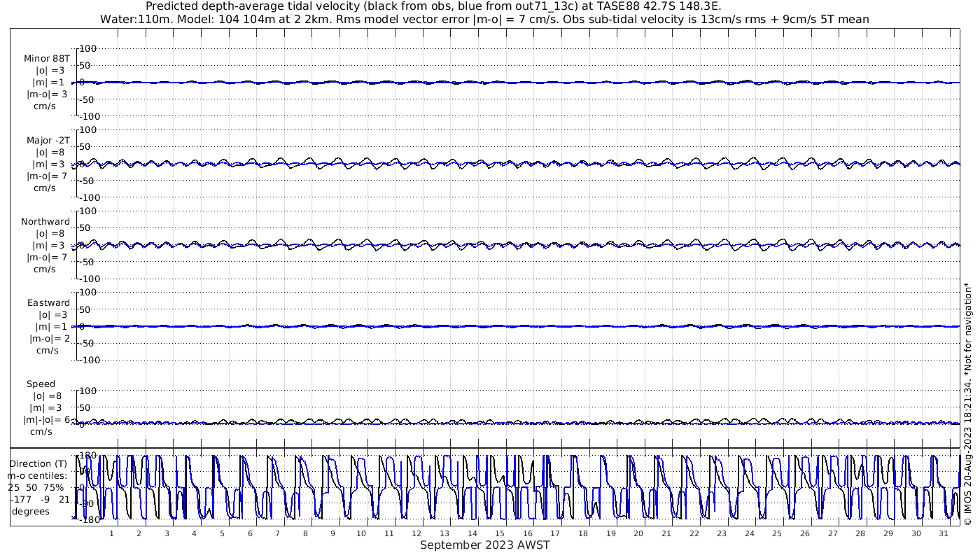The image size is (980, 560).
Task: Click the 100 tick on Speed axis
Action: pos(87,390)
